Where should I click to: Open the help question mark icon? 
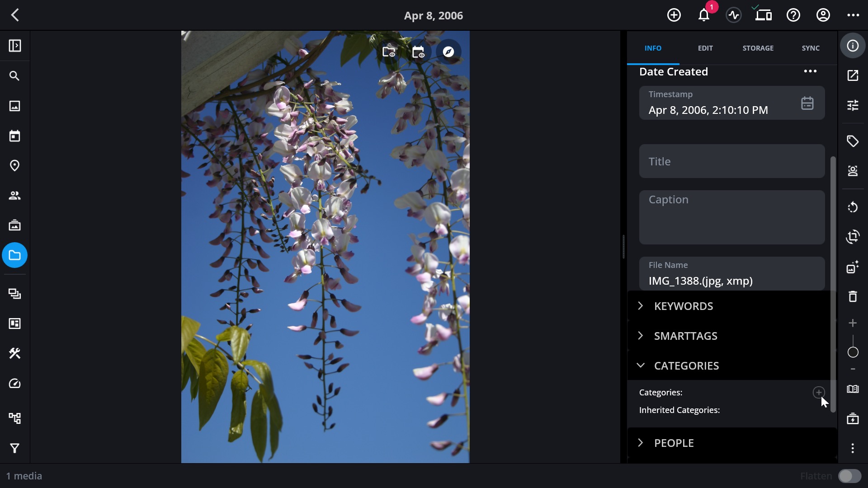[x=793, y=15]
